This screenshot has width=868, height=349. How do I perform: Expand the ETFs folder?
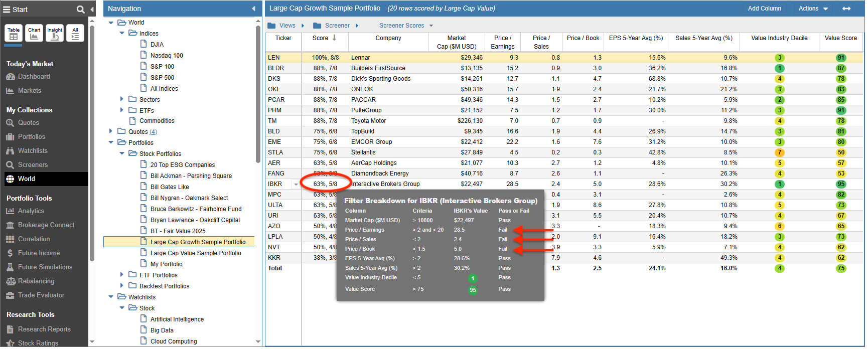click(122, 110)
